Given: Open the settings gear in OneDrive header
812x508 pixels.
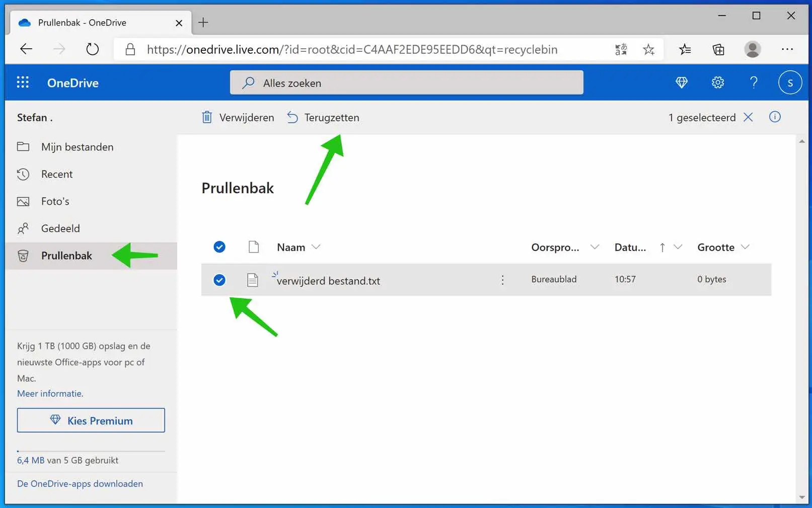Looking at the screenshot, I should (x=718, y=82).
